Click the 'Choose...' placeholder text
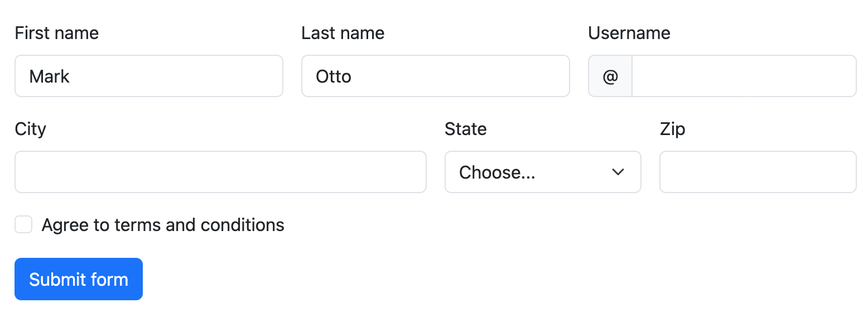The image size is (868, 317). click(x=497, y=172)
